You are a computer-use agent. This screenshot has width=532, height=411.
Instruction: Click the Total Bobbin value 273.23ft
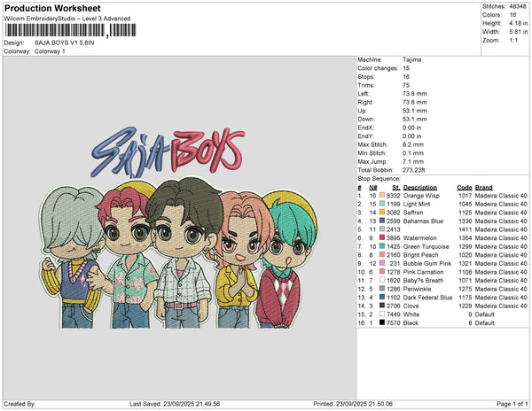[414, 170]
